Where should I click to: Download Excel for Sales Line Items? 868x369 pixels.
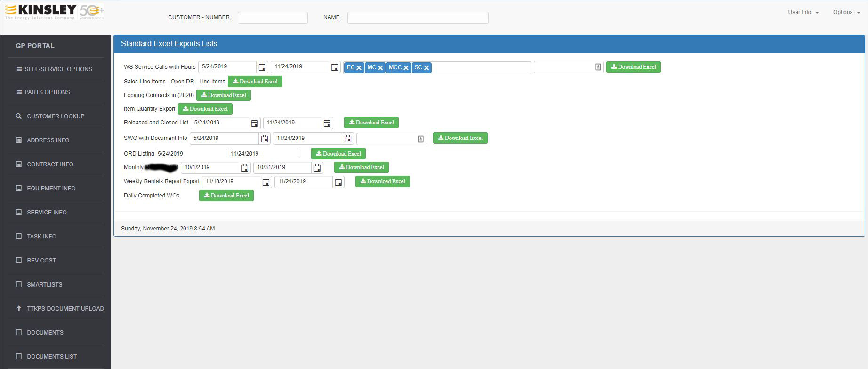coord(255,82)
